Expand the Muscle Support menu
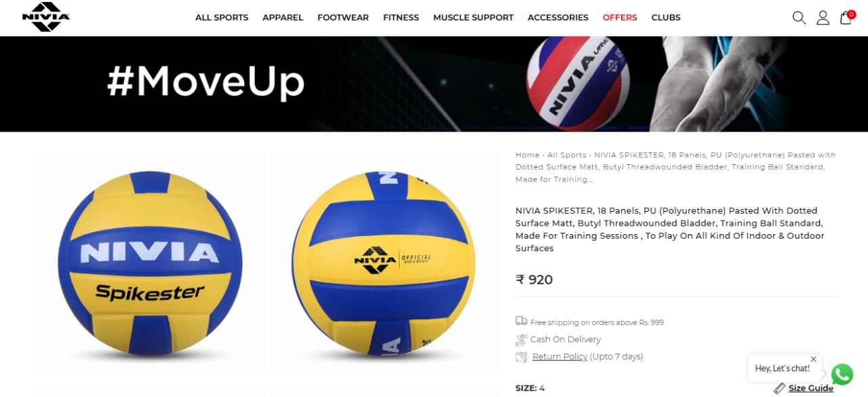This screenshot has width=868, height=397. coord(473,18)
